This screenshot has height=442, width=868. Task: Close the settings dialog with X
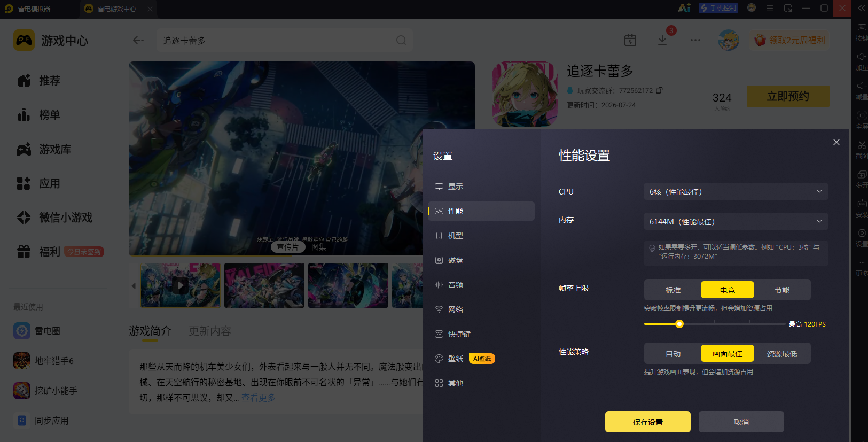[836, 142]
